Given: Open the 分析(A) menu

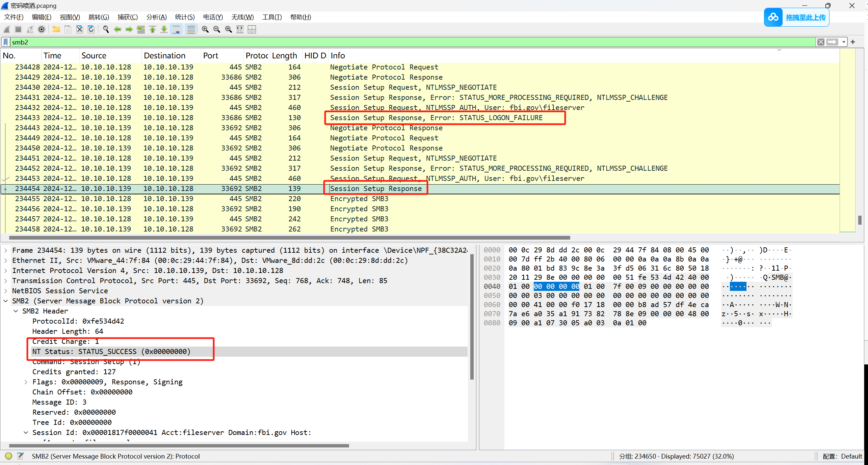Looking at the screenshot, I should [x=156, y=17].
